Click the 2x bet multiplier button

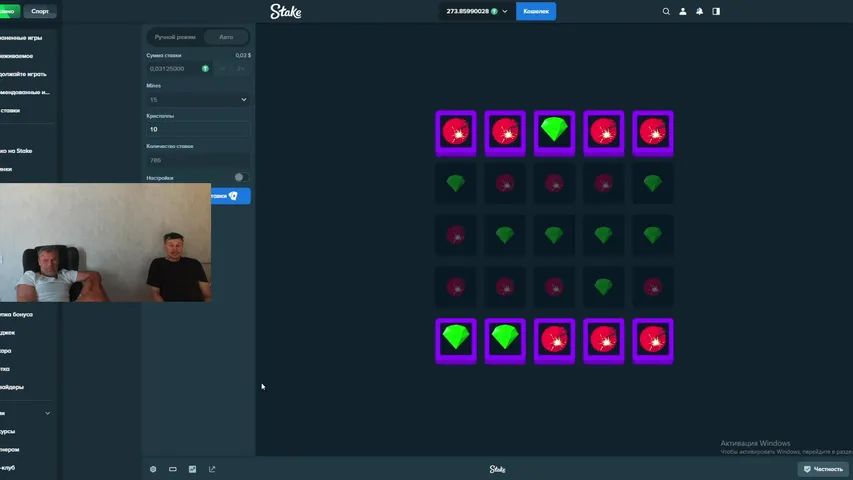tap(240, 69)
